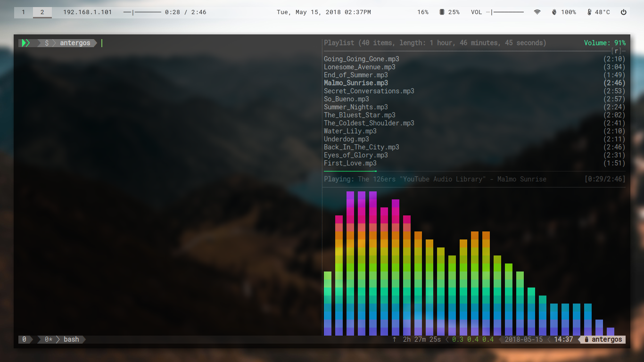Click the (3:04) duration of Lonesome_Avenue

click(x=614, y=67)
